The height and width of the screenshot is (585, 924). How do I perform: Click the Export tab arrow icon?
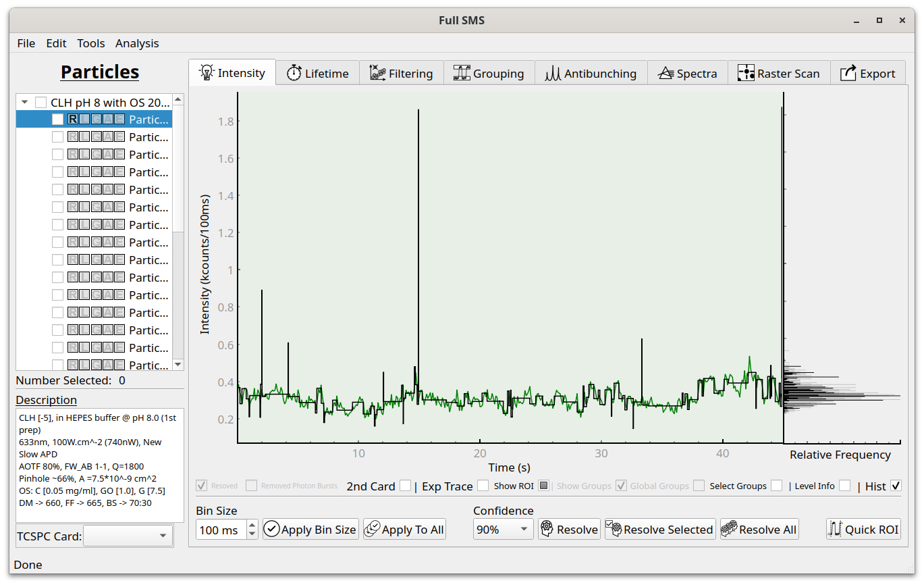tap(848, 73)
